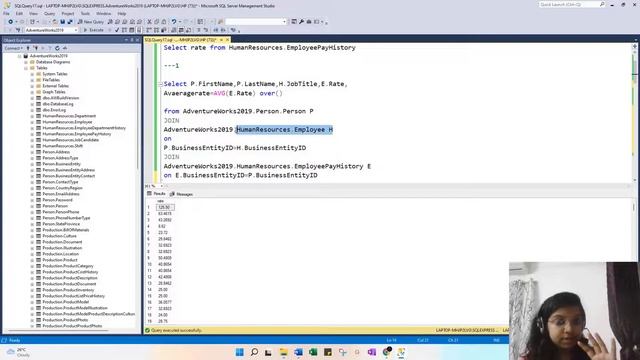Image resolution: width=640 pixels, height=360 pixels.
Task: Click the collapse toggle beside the Select statement
Action: tap(160, 84)
